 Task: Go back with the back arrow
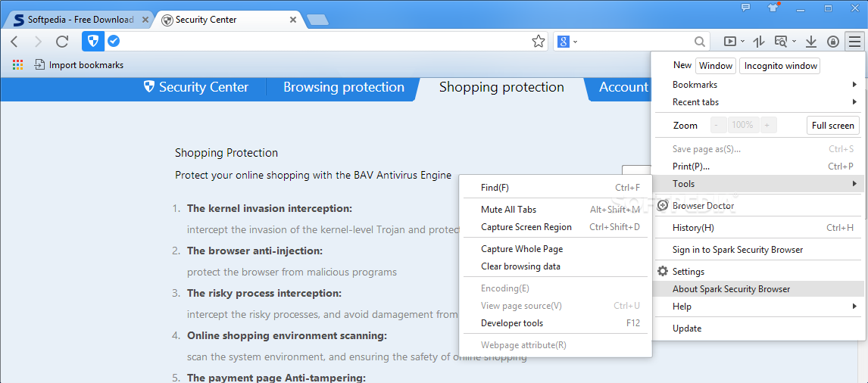point(14,42)
